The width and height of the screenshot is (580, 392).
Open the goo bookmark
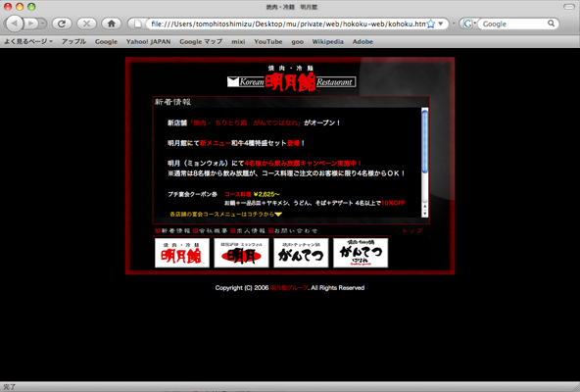[298, 41]
